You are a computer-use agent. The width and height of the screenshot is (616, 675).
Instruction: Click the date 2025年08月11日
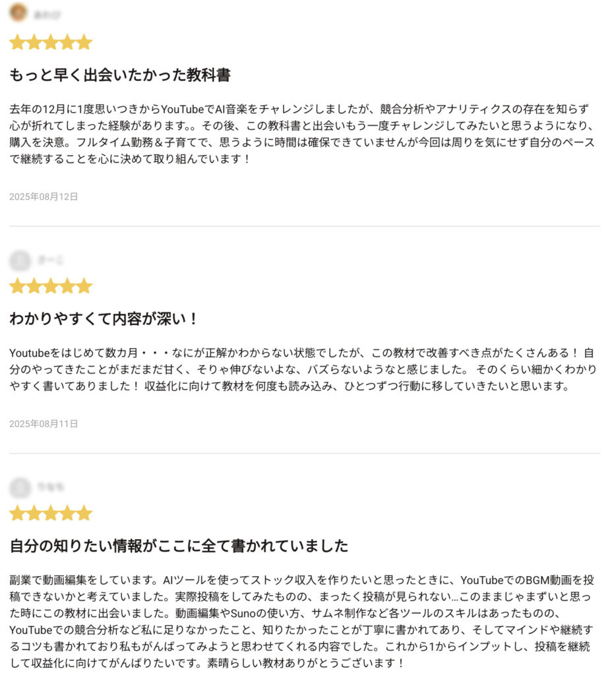[x=44, y=424]
